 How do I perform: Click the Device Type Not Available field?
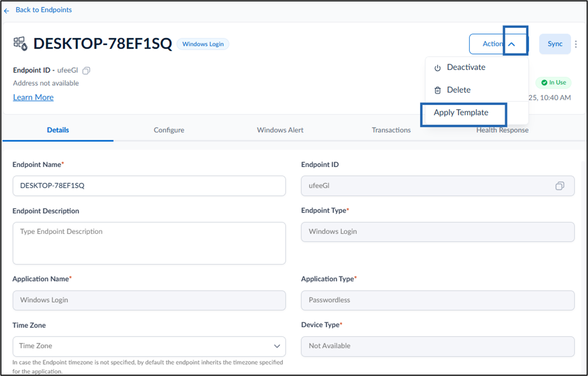438,346
